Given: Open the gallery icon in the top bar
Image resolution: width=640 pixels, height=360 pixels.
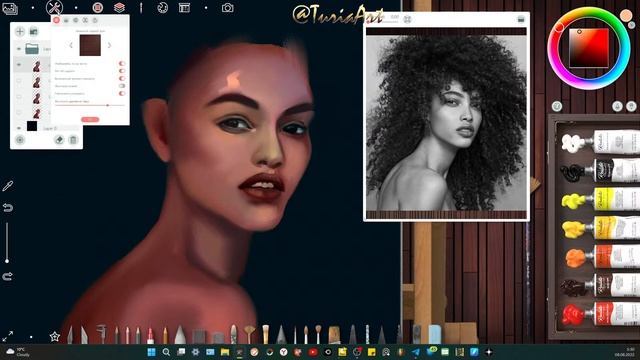Looking at the screenshot, I should coord(10,8).
